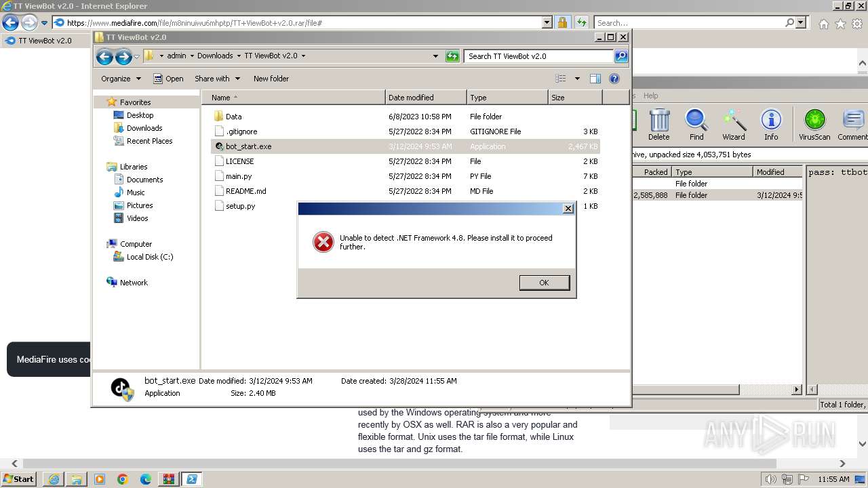Open Videos library
This screenshot has width=868, height=488.
137,218
